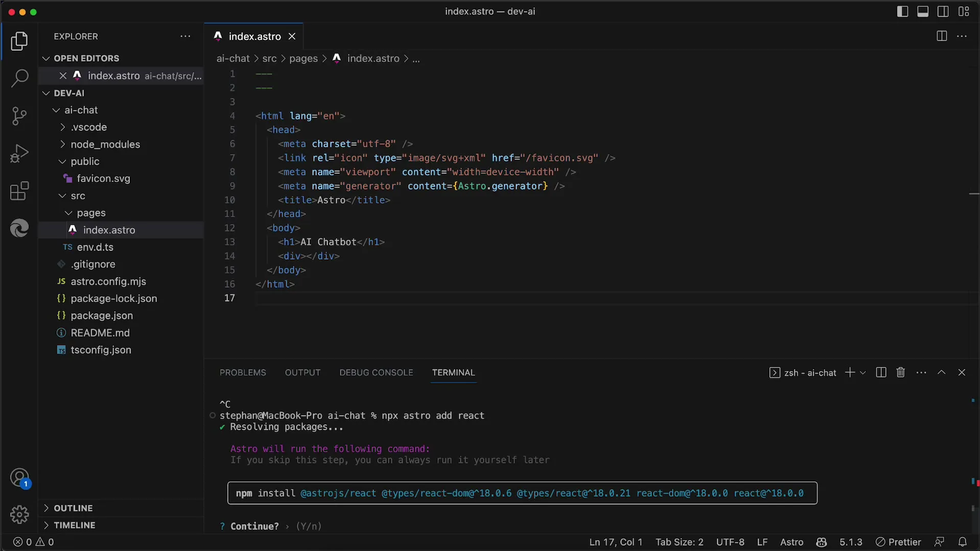Switch to the Problems tab
The height and width of the screenshot is (551, 980).
tap(243, 373)
